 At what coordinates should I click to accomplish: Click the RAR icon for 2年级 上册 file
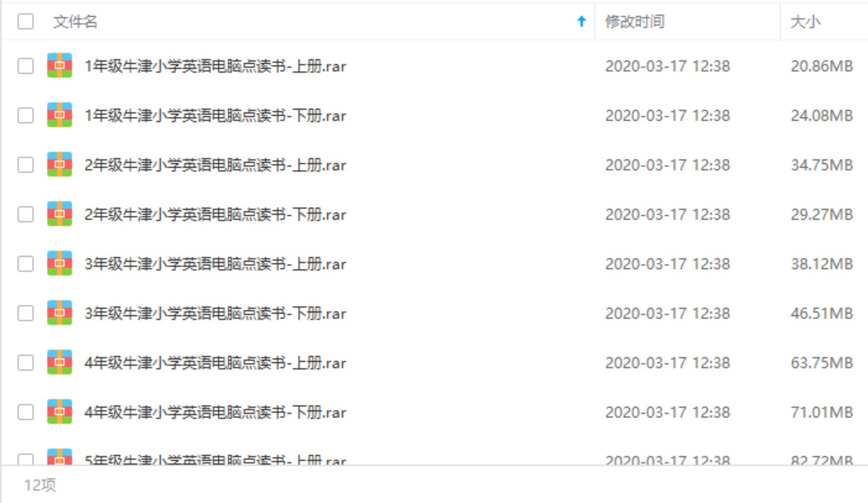(x=59, y=164)
